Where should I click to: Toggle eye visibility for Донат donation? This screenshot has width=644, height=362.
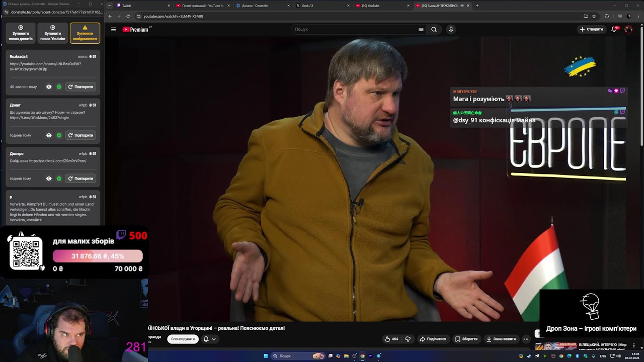(x=49, y=135)
